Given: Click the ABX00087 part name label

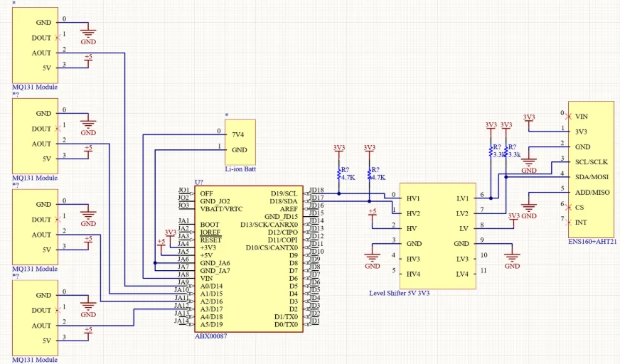Looking at the screenshot, I should (x=210, y=336).
